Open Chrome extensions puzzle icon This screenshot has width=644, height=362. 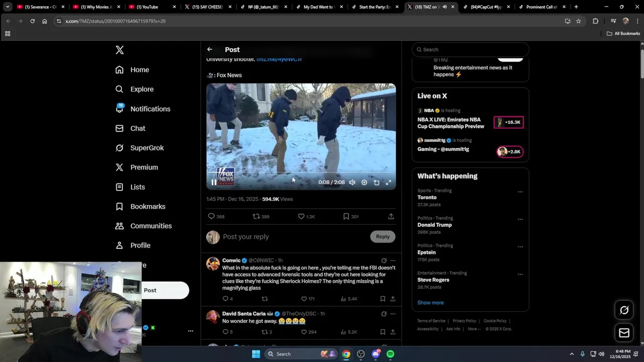(596, 21)
